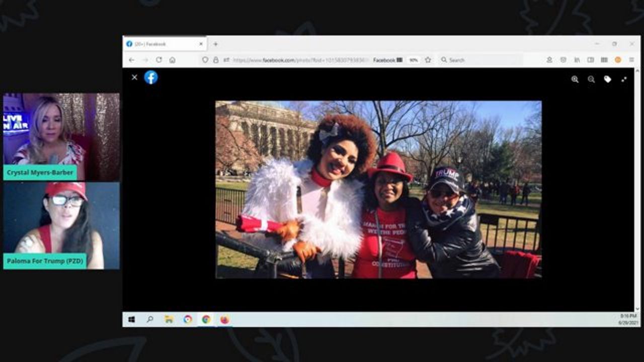Toggle tracking protection shield icon

click(205, 60)
